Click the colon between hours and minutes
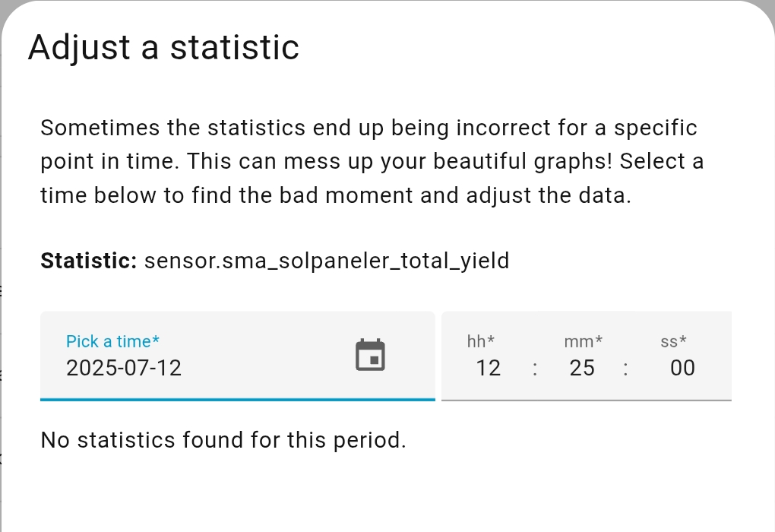This screenshot has width=775, height=532. [535, 369]
